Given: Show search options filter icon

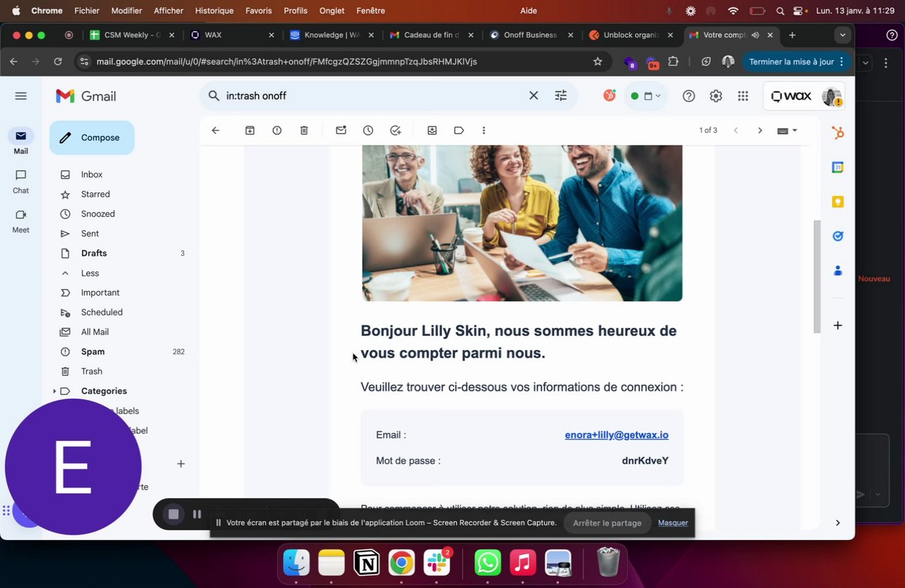Looking at the screenshot, I should 561,95.
